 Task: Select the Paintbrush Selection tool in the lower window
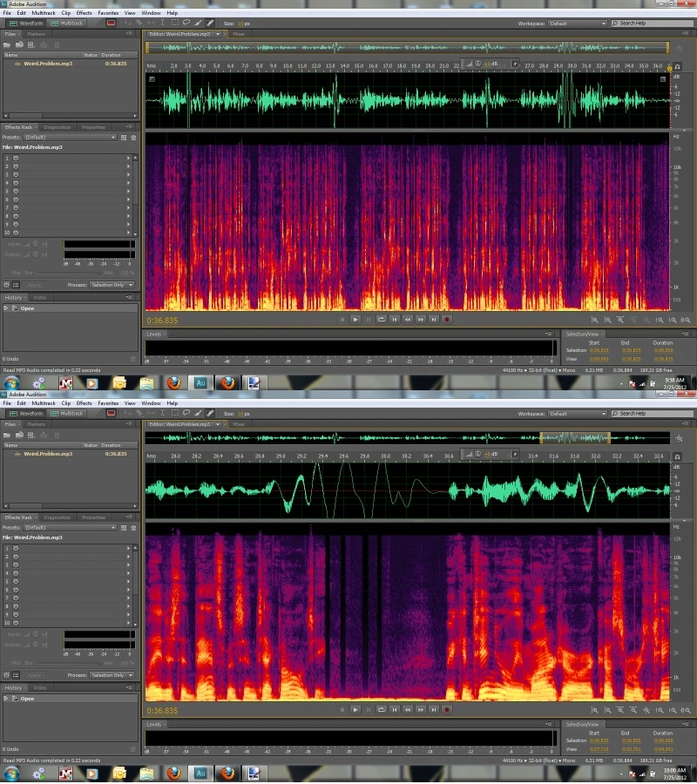198,414
